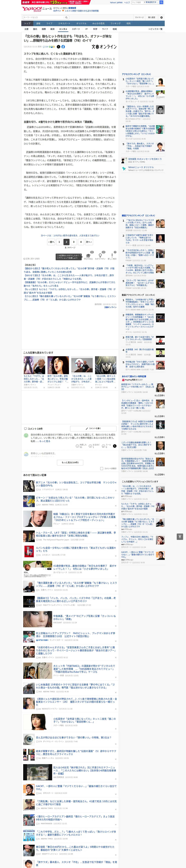Share article on Facebook icon
This screenshot has width=186, height=868.
[63, 47]
